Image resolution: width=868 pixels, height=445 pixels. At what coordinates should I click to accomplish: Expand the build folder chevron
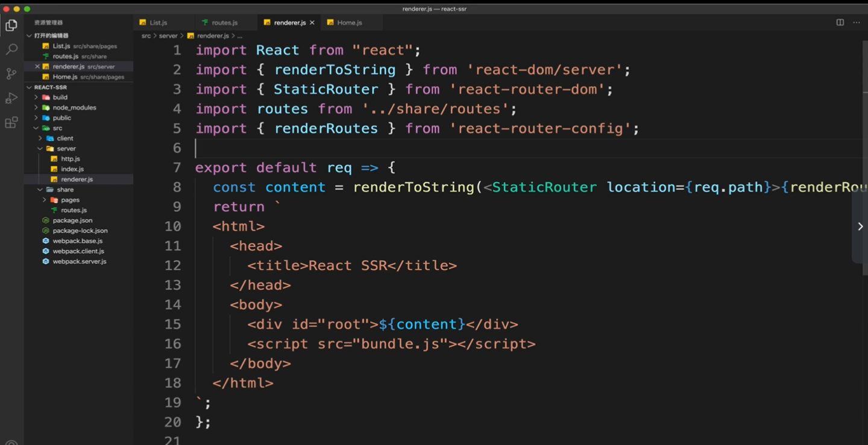pos(36,97)
